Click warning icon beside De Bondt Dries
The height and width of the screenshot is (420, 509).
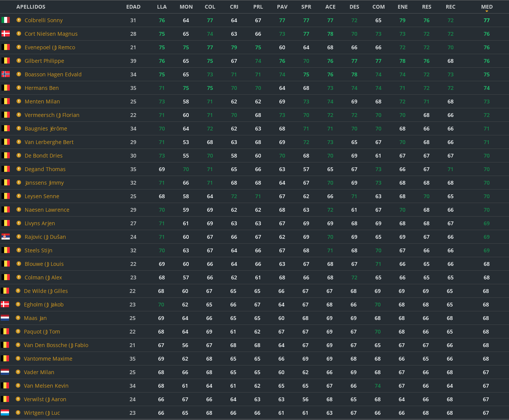19,155
